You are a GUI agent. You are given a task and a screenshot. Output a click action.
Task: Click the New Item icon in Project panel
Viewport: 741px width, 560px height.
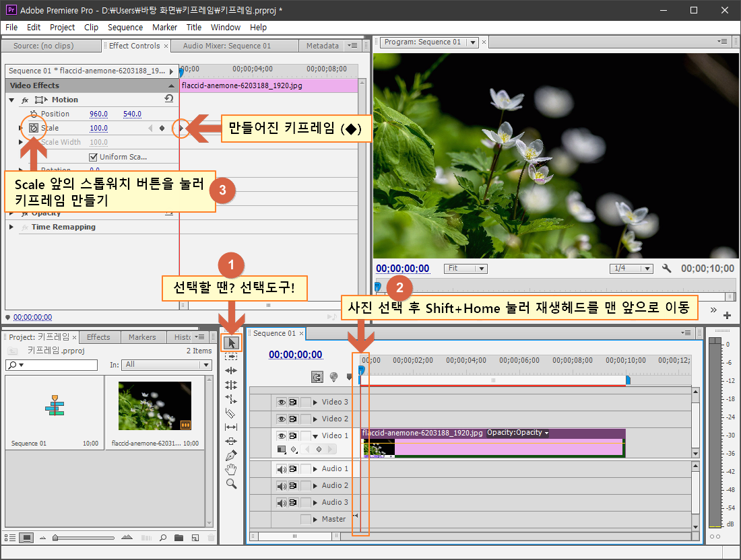[x=195, y=537]
